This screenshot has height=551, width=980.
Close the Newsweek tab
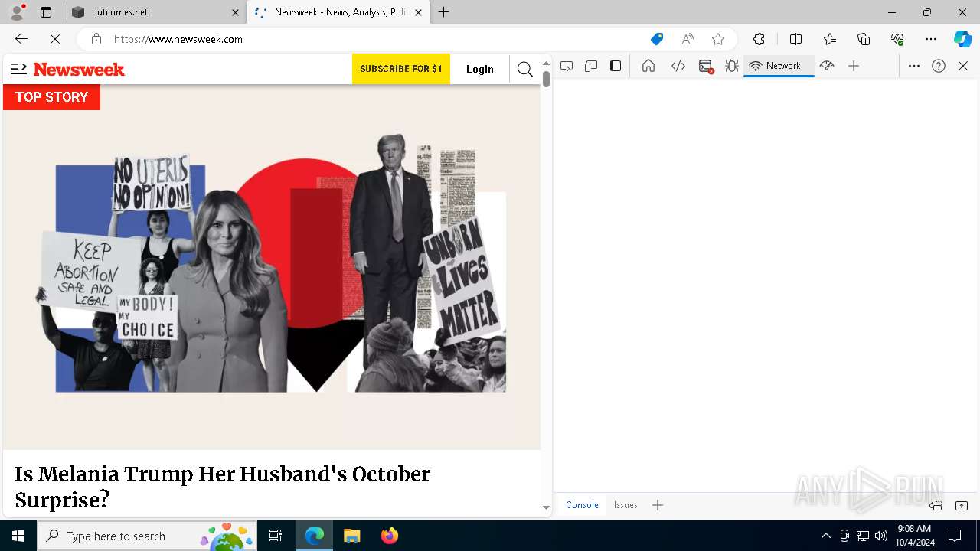[x=418, y=12]
